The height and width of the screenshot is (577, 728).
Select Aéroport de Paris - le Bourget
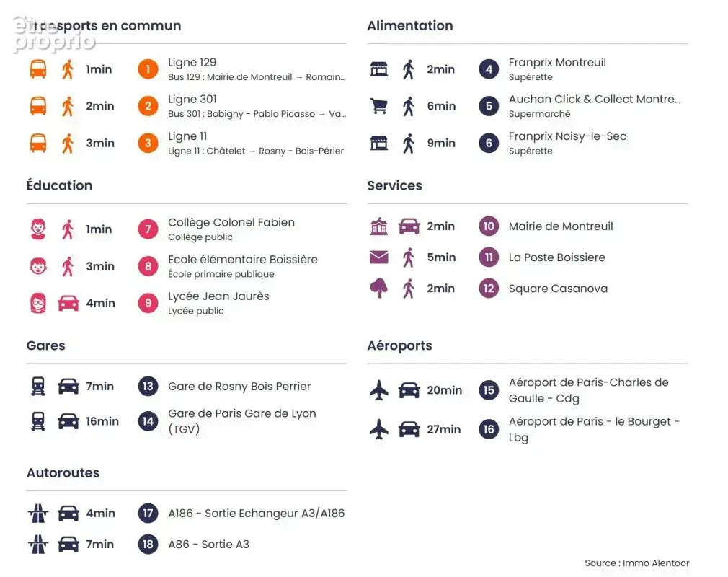pyautogui.click(x=594, y=429)
